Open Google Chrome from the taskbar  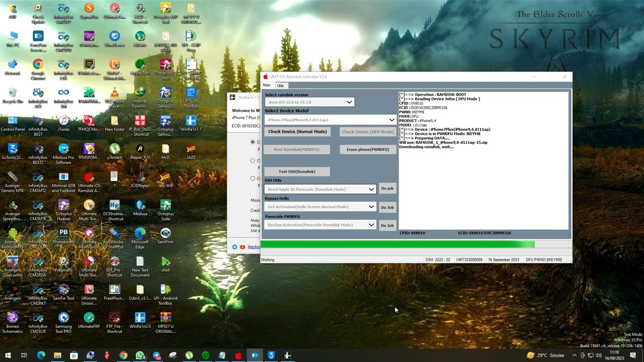[123, 355]
